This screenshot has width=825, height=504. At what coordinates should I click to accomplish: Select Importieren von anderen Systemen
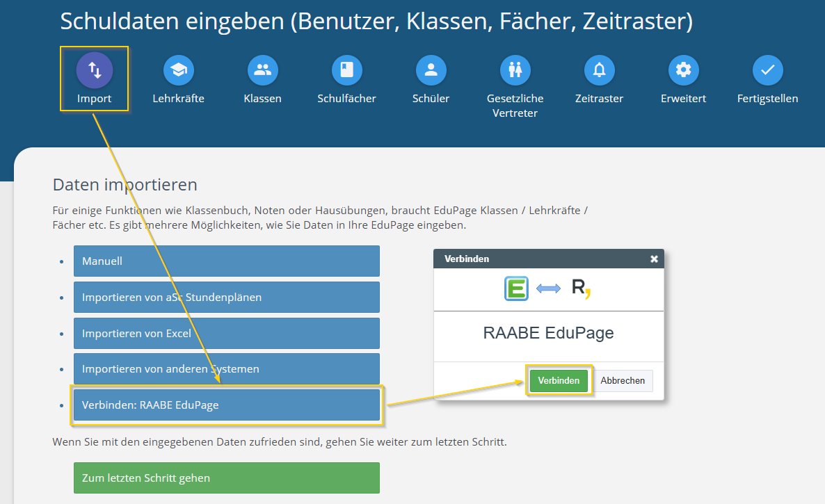tap(227, 369)
